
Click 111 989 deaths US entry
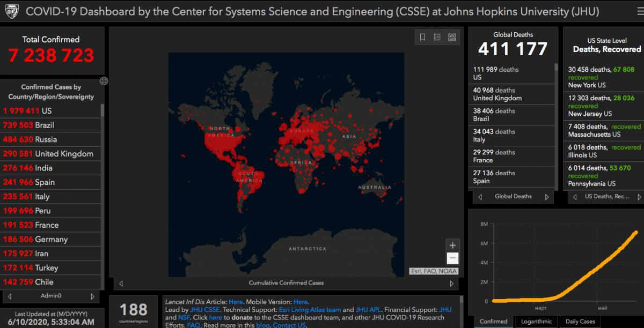(511, 73)
